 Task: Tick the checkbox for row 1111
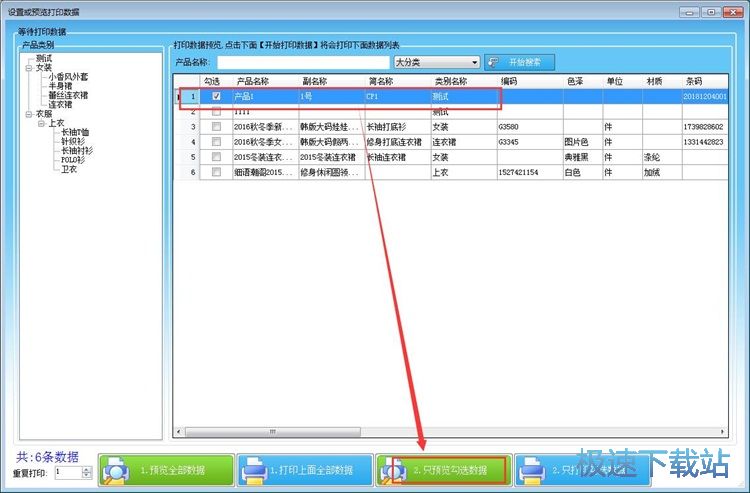point(216,111)
